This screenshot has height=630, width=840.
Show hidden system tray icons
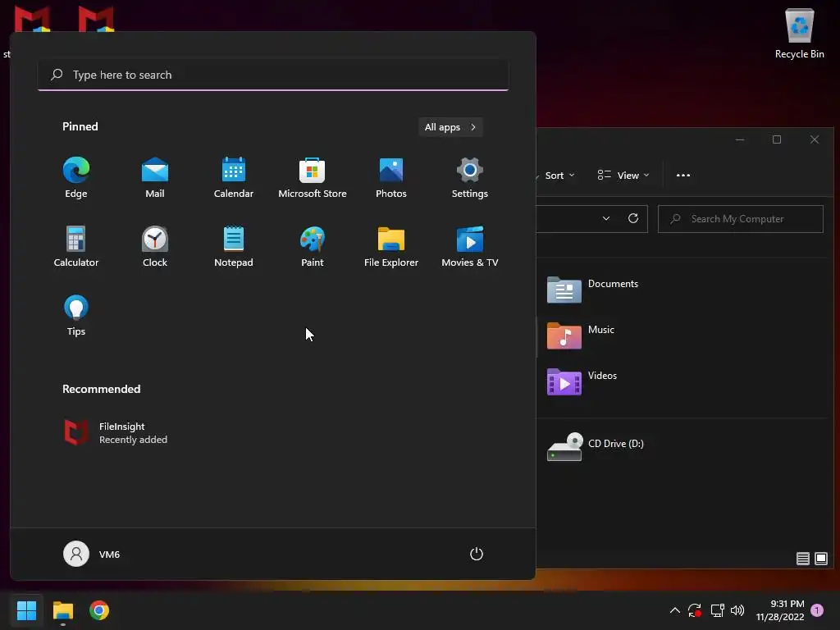[675, 610]
